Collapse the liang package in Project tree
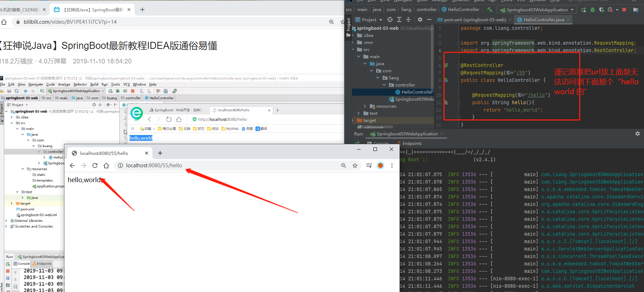The image size is (644, 292). tap(378, 78)
